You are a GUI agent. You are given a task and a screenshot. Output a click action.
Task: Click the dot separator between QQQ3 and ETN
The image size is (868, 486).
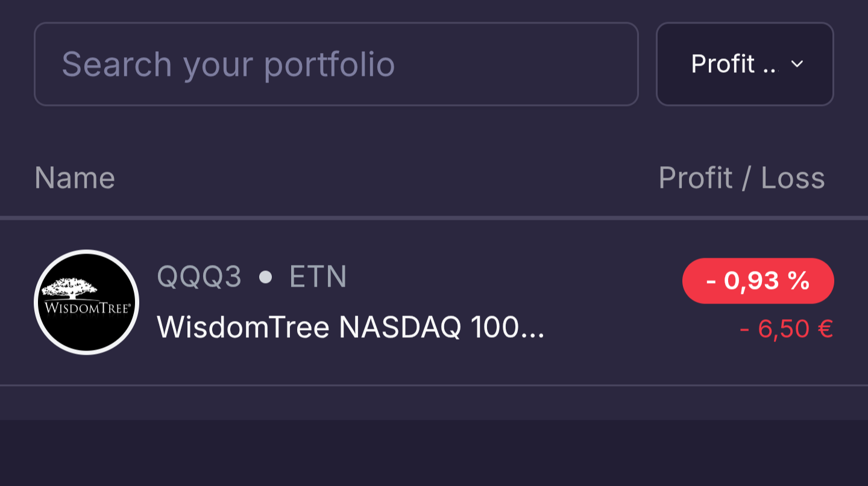(x=265, y=277)
